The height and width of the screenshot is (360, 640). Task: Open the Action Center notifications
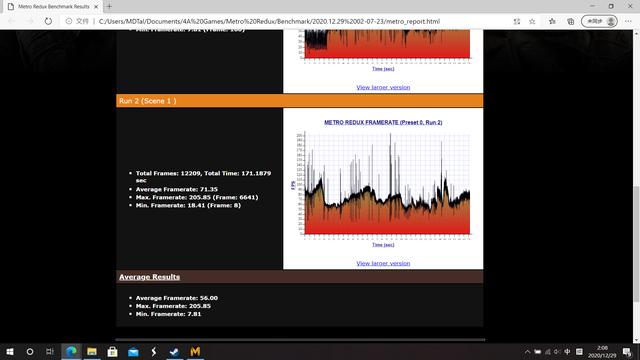(x=627, y=351)
